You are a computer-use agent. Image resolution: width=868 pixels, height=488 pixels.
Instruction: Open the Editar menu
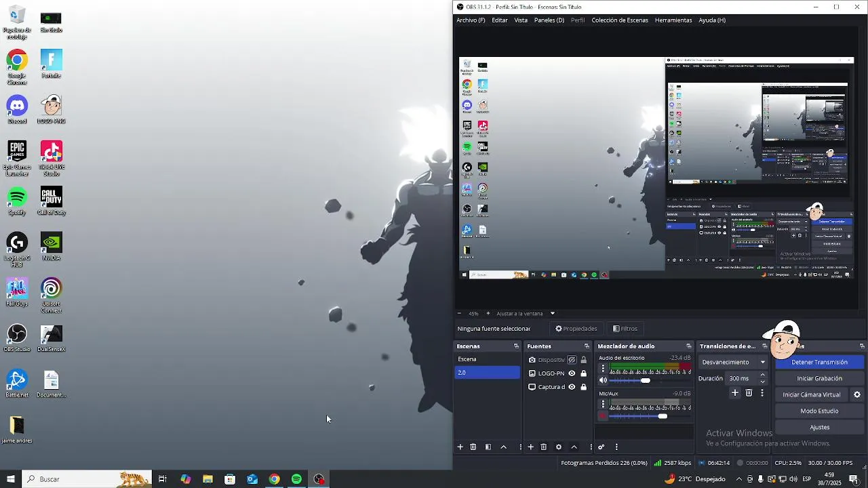coord(500,20)
